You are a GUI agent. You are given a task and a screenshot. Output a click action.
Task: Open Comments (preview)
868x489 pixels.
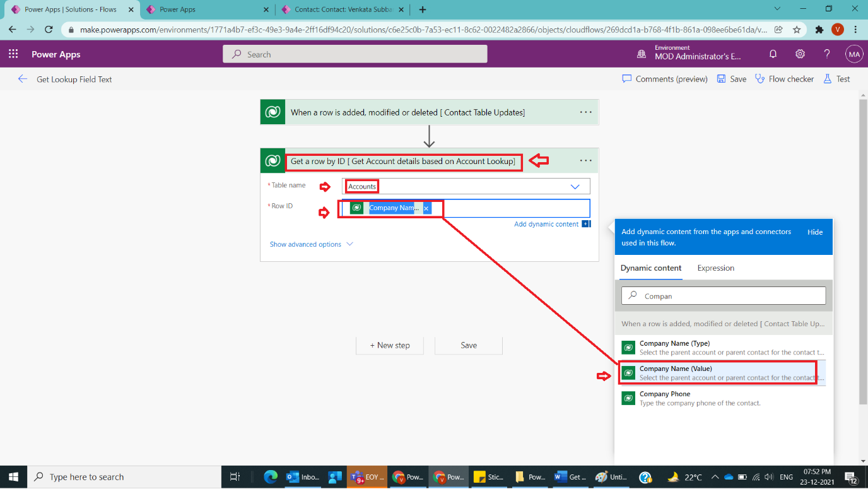(x=664, y=79)
